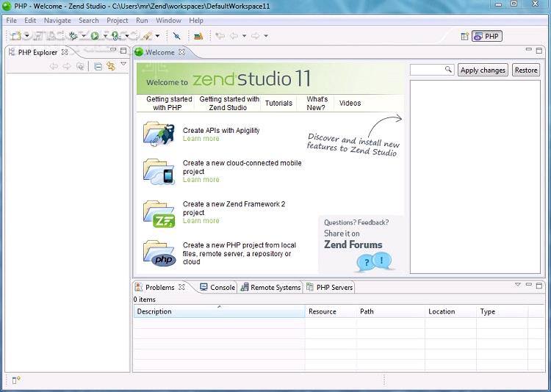Click the cloud-connected mobile project icon
The image size is (551, 392).
(159, 172)
